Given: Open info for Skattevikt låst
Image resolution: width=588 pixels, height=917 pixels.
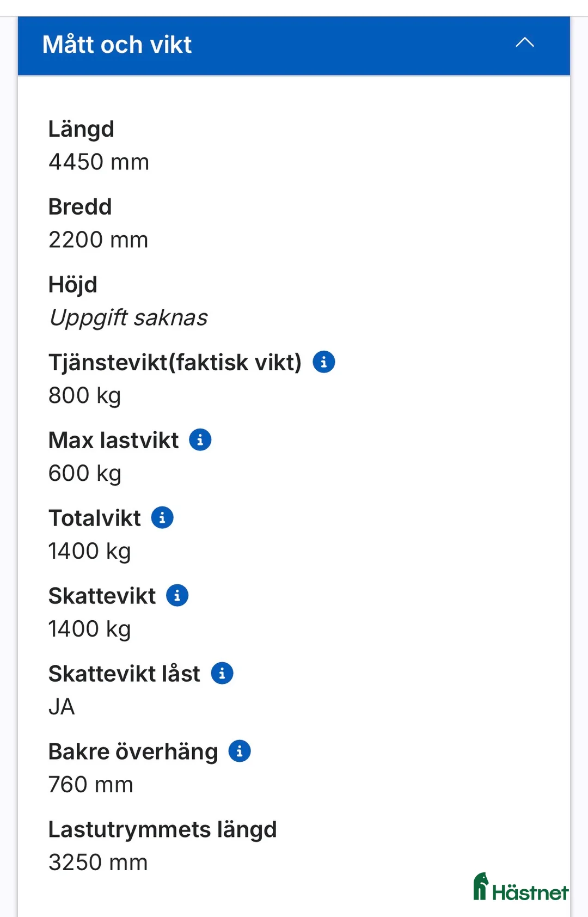Looking at the screenshot, I should (x=222, y=673).
